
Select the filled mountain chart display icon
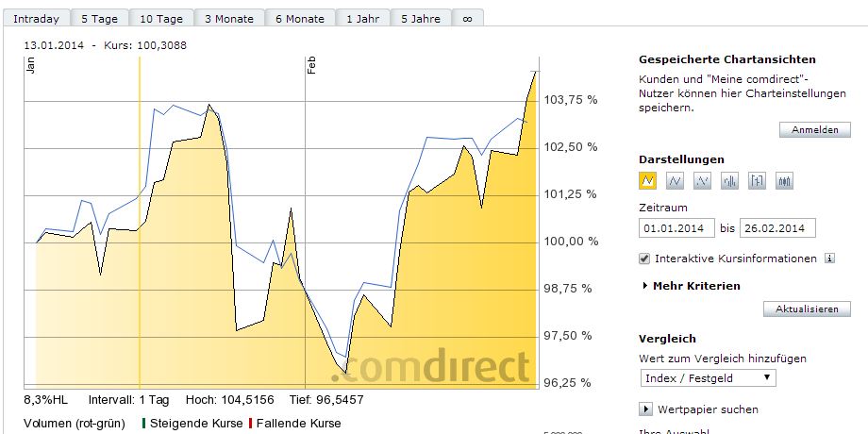click(648, 180)
